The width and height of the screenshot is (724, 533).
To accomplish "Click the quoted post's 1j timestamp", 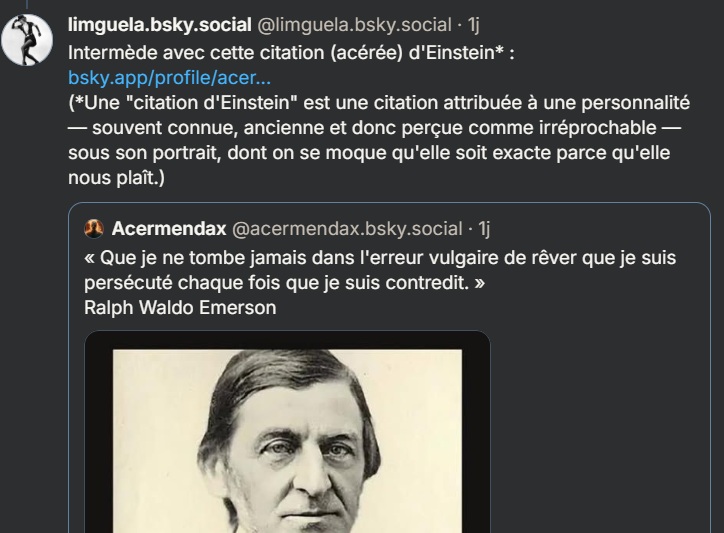I will click(x=484, y=229).
